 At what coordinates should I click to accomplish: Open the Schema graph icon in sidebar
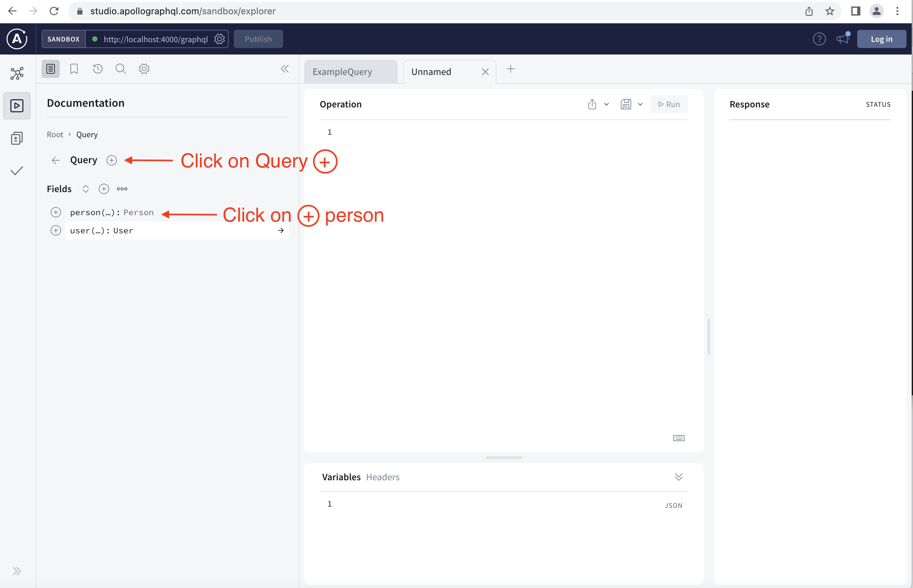coord(17,73)
